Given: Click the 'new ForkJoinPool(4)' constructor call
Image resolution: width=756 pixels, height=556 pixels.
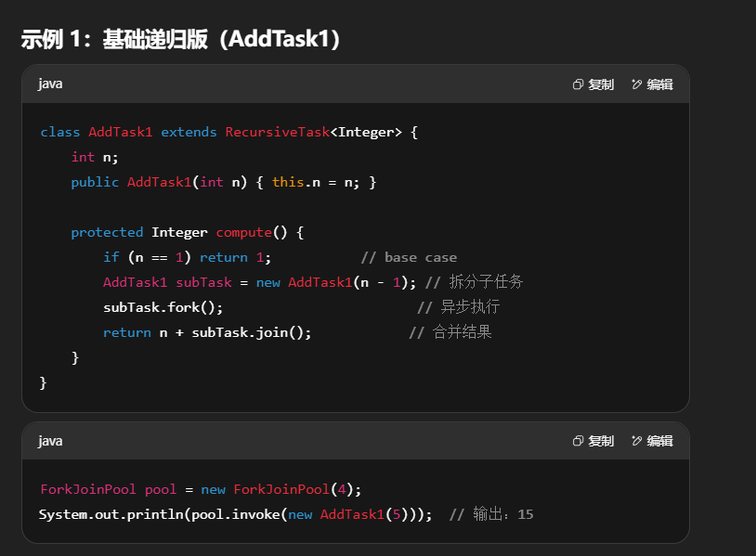Looking at the screenshot, I should tap(280, 489).
